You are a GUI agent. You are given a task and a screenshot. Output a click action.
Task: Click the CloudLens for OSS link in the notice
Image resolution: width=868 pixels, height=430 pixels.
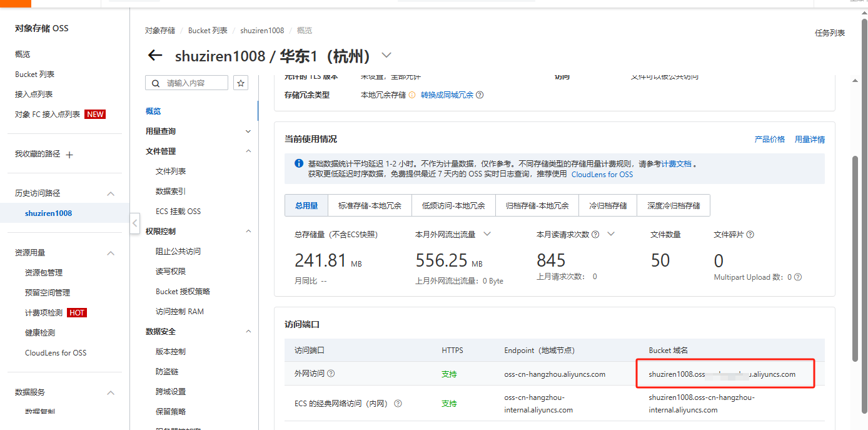click(602, 175)
